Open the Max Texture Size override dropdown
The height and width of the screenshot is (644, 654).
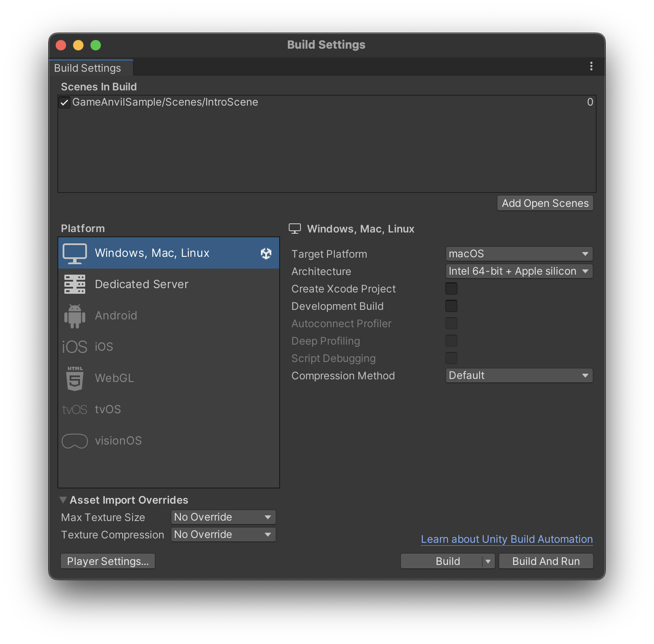pos(224,517)
